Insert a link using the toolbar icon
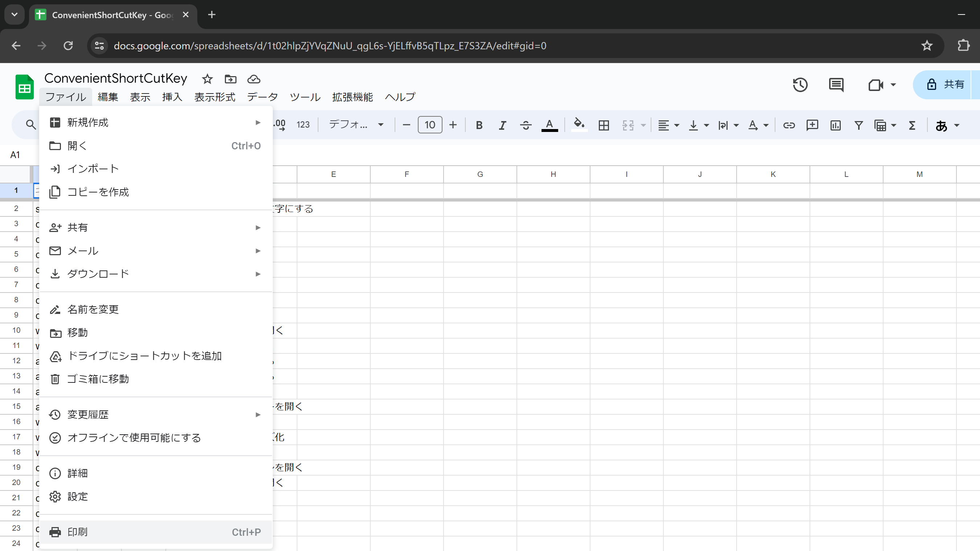This screenshot has width=980, height=551. [788, 125]
